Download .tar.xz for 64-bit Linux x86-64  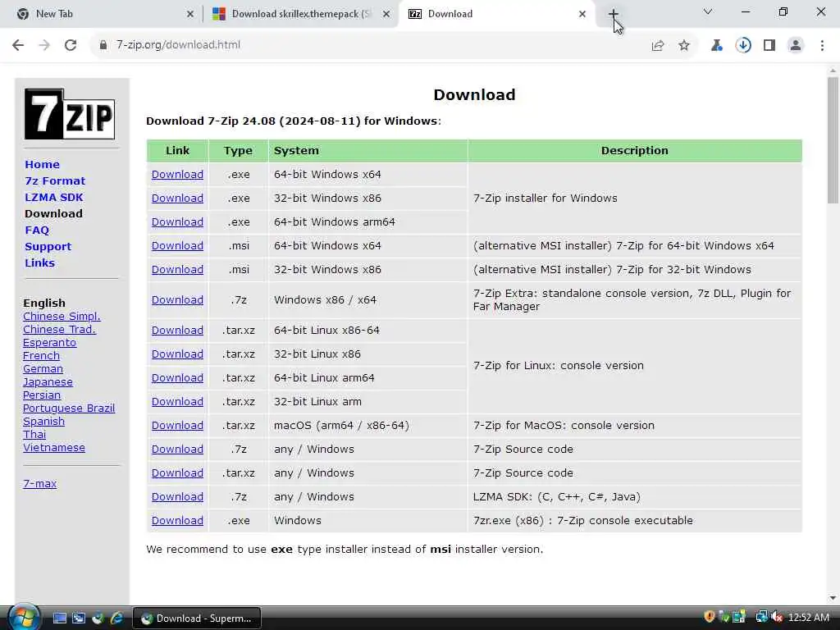(x=177, y=331)
